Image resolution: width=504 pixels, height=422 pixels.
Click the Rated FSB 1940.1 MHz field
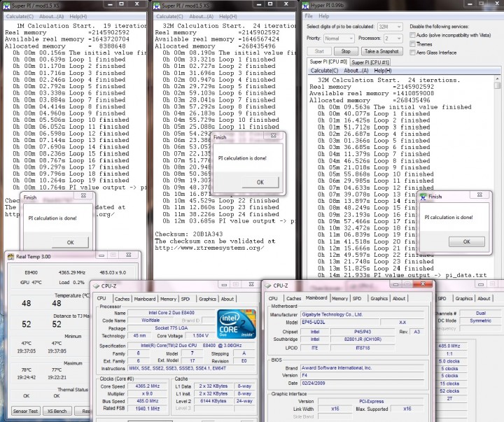click(148, 409)
